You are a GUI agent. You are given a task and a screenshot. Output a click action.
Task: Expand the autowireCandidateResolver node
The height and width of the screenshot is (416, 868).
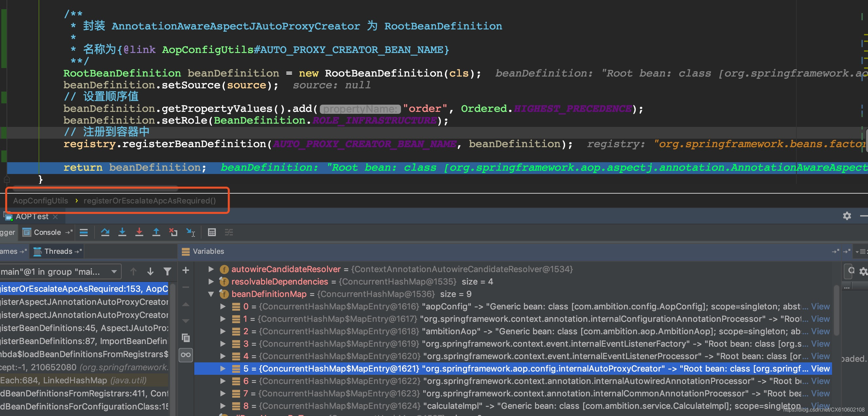coord(211,269)
